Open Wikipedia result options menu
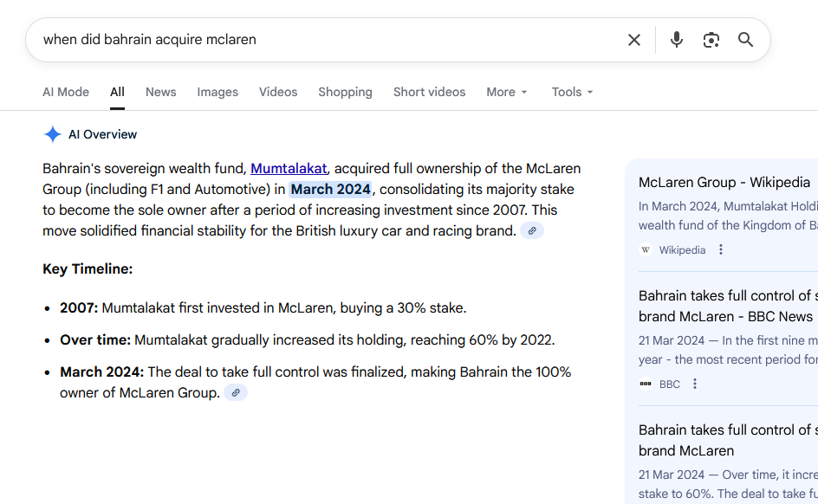This screenshot has width=818, height=504. tap(721, 250)
